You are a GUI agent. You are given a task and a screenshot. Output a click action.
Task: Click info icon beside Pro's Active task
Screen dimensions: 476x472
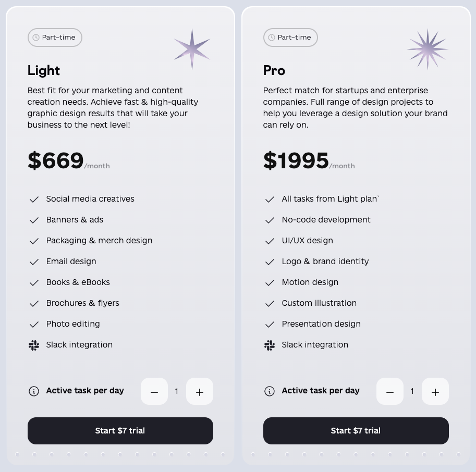270,391
